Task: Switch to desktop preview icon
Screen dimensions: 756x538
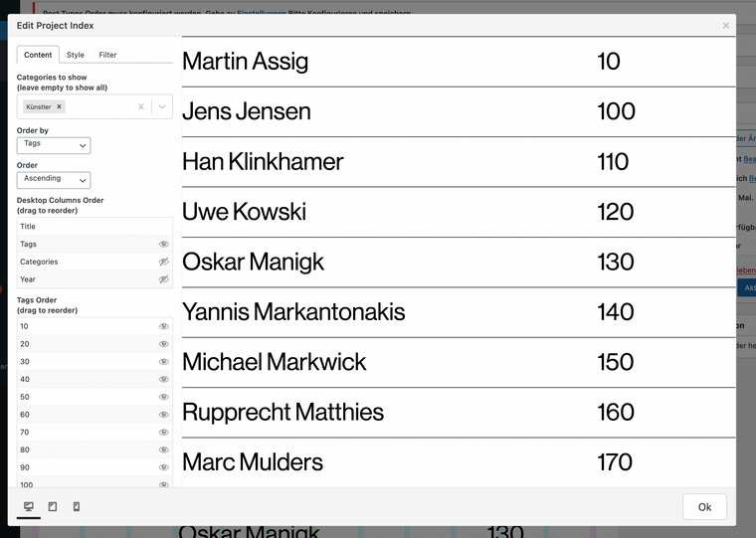Action: coord(29,507)
